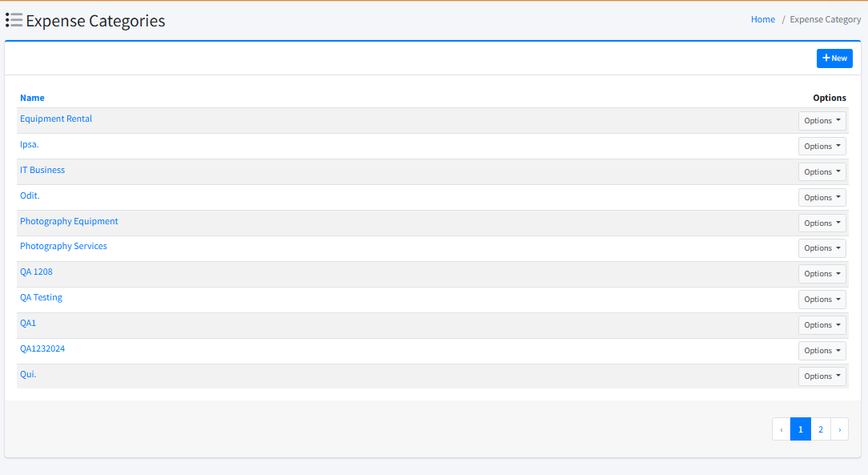This screenshot has width=868, height=475.
Task: Open the Ipsa. category link
Action: click(x=30, y=144)
